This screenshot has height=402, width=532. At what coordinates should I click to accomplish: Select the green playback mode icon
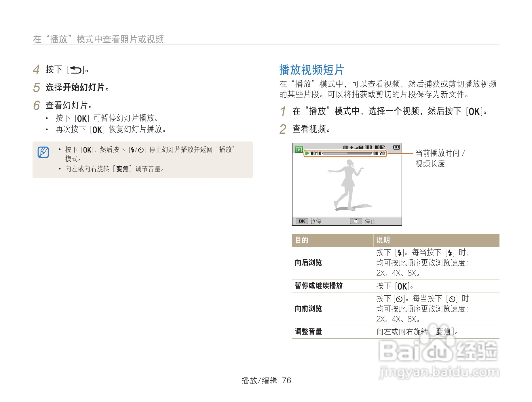click(299, 149)
